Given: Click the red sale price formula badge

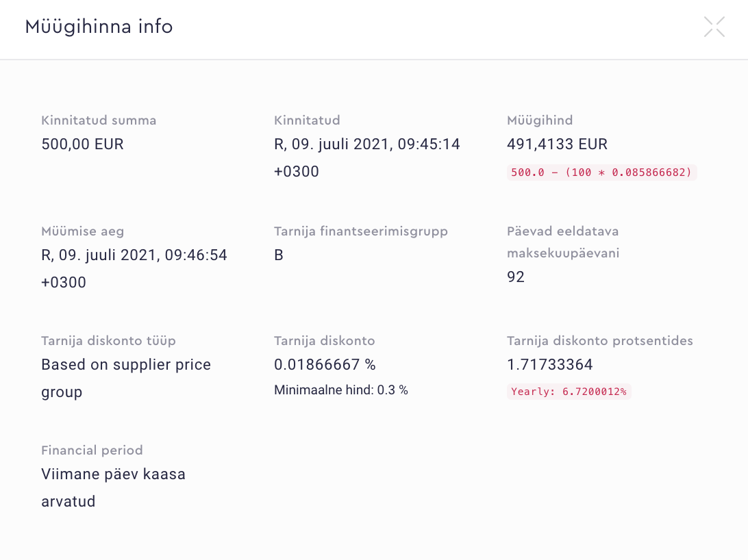Looking at the screenshot, I should [x=601, y=173].
